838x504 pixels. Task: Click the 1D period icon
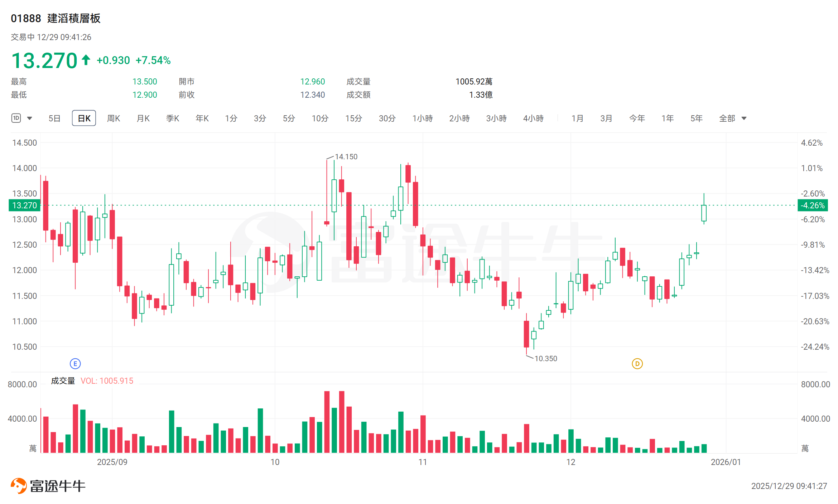pyautogui.click(x=16, y=118)
